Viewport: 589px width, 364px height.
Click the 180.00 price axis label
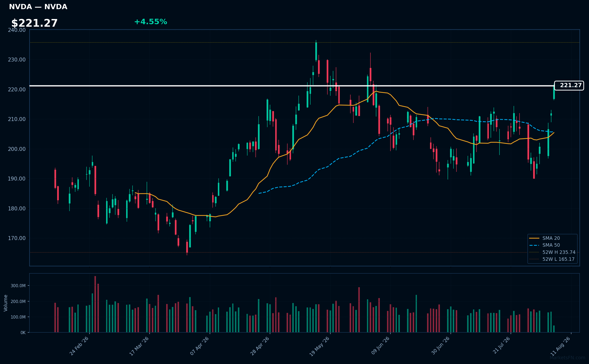[x=17, y=209]
